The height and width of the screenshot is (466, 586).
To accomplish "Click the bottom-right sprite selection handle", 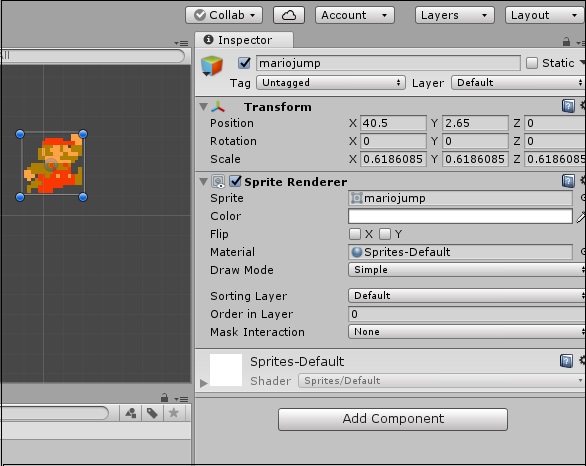I will click(x=83, y=197).
